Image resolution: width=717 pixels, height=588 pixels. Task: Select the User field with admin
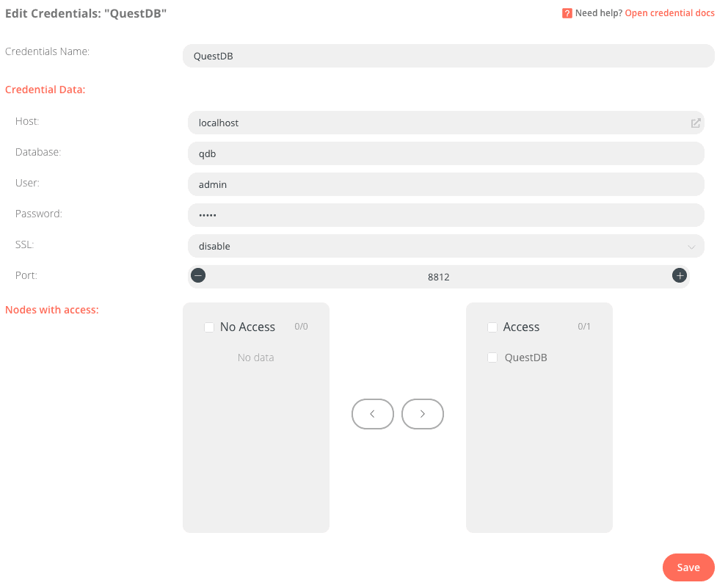click(445, 185)
